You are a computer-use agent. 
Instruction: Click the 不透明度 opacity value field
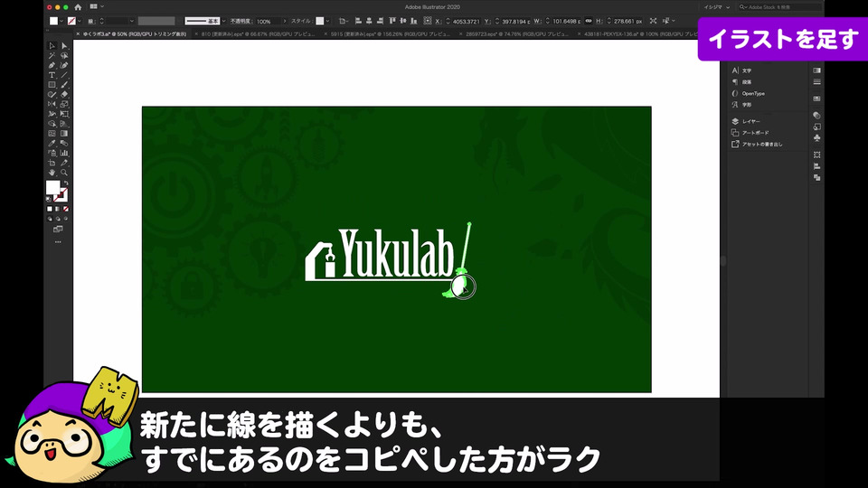tap(268, 21)
